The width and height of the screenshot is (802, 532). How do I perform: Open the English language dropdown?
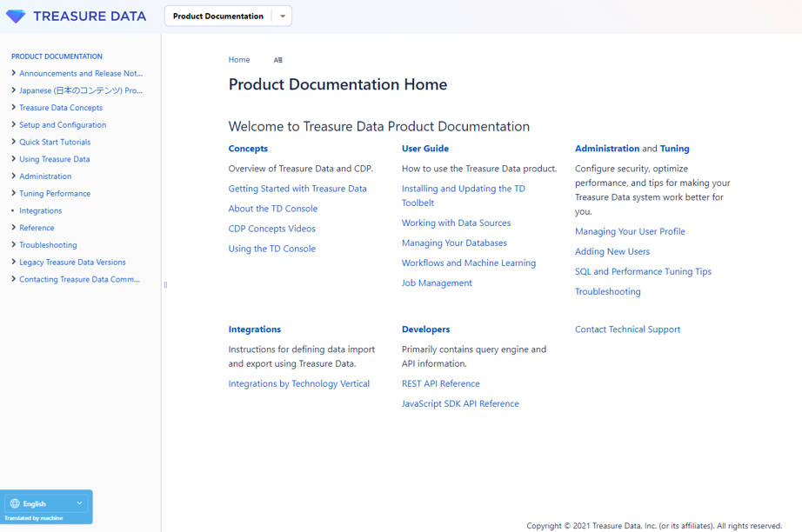46,503
